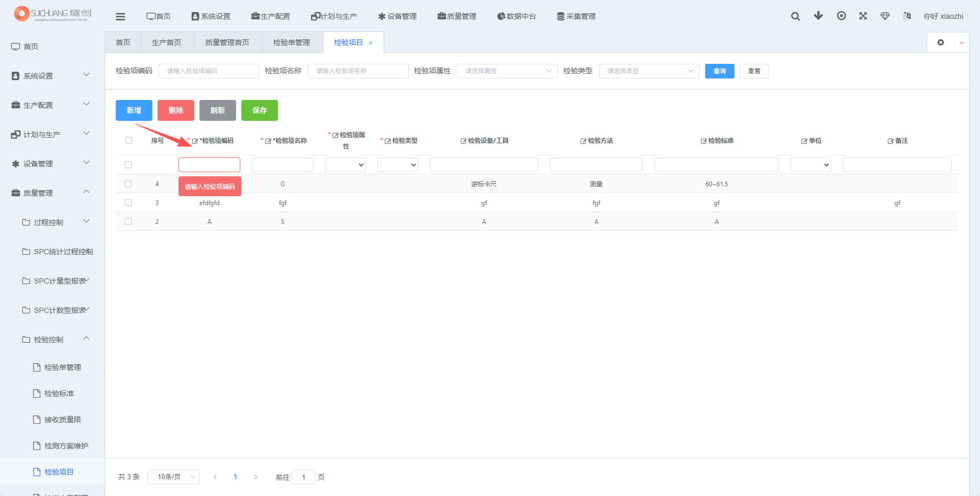Toggle the checkbox of the new empty row

tap(128, 165)
